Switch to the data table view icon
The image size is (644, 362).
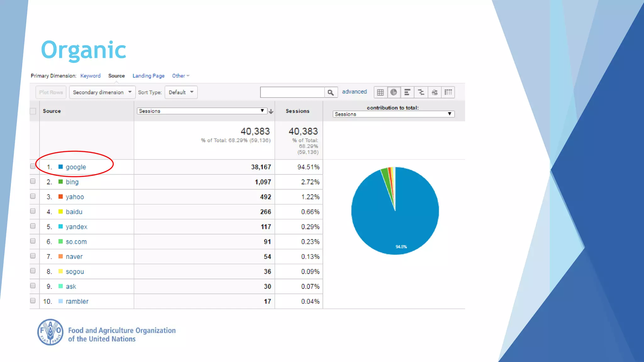380,92
